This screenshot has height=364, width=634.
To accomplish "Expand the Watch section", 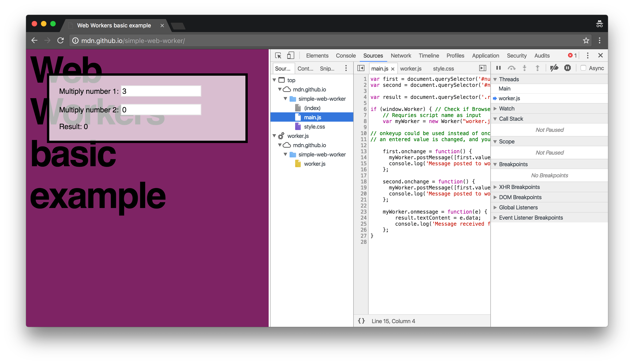I will pyautogui.click(x=507, y=108).
